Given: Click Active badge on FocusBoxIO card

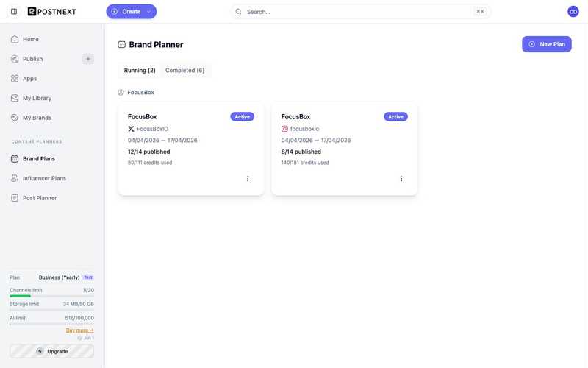Looking at the screenshot, I should [x=243, y=117].
